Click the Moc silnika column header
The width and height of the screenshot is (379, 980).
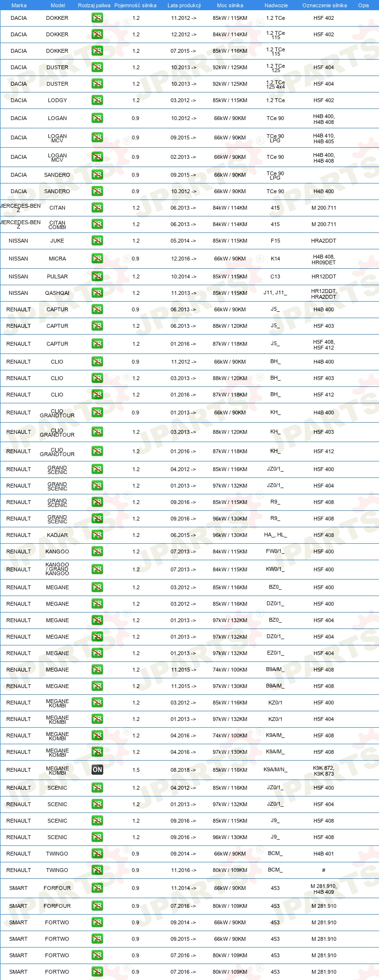(230, 5)
